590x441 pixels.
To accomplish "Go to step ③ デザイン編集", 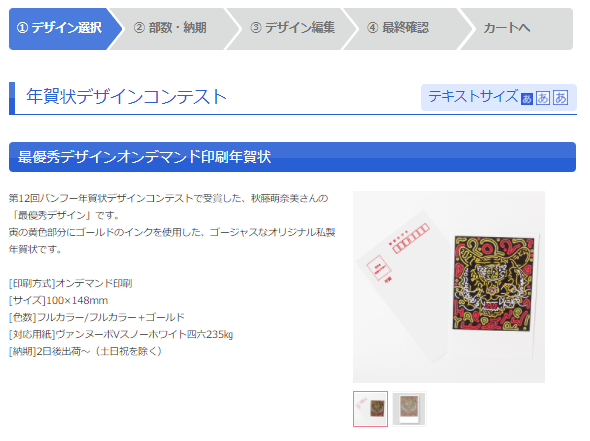I will click(292, 28).
